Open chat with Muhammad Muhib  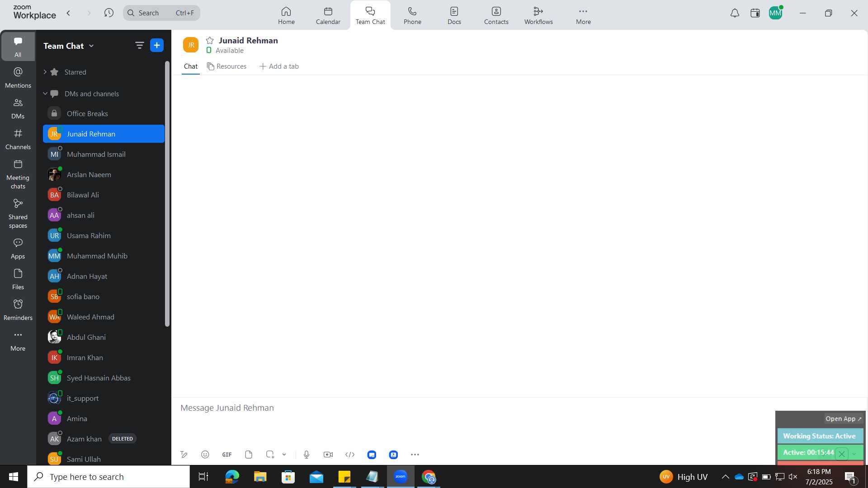coord(104,256)
